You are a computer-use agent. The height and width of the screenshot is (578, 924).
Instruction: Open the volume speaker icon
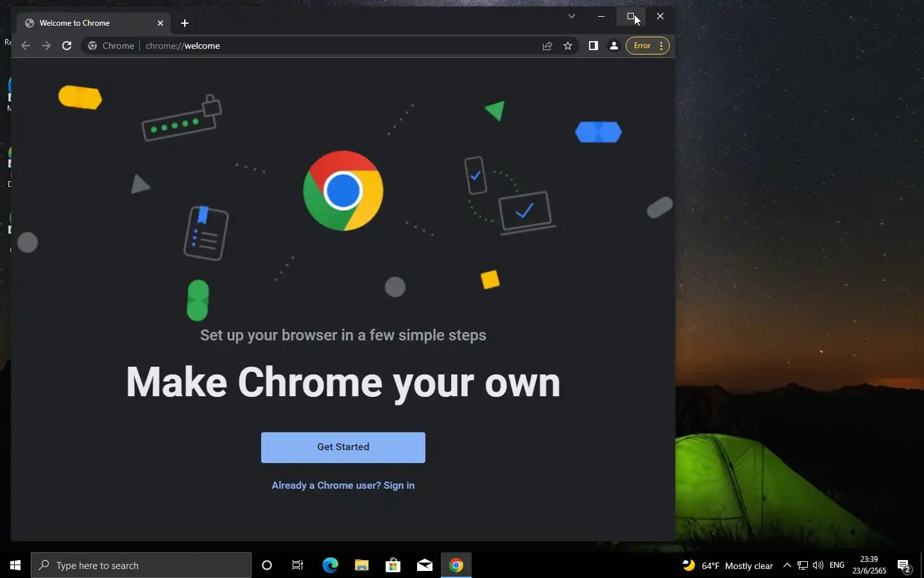(x=818, y=566)
